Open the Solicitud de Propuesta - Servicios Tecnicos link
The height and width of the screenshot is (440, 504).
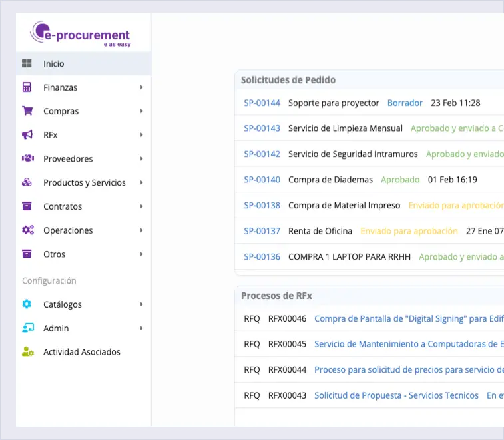point(396,395)
